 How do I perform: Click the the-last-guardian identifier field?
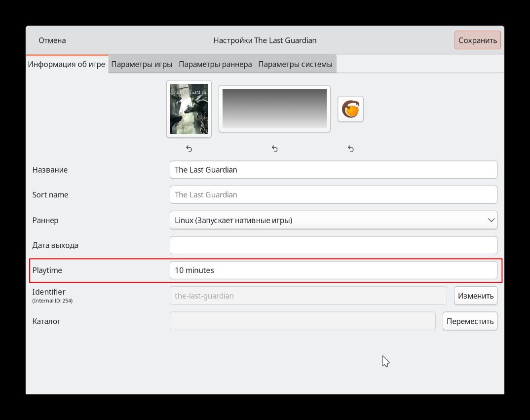(308, 296)
